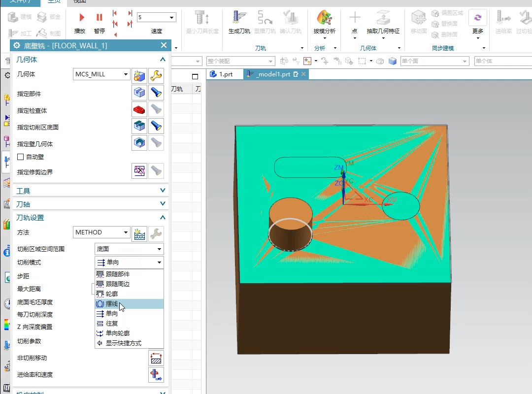This screenshot has height=394, width=532.
Task: Select 跟随部件 cut pattern option
Action: click(129, 274)
